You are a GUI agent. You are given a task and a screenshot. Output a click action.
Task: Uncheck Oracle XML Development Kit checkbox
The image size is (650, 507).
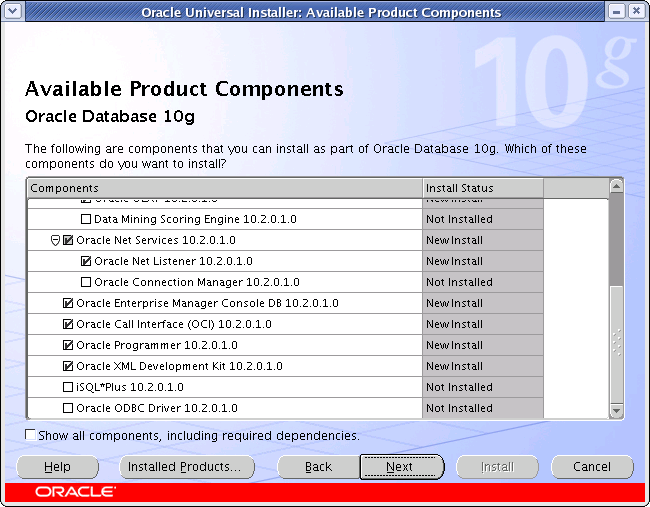(68, 366)
